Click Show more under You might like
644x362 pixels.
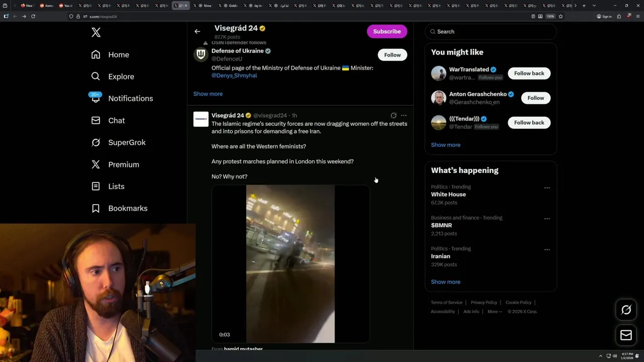pyautogui.click(x=445, y=145)
